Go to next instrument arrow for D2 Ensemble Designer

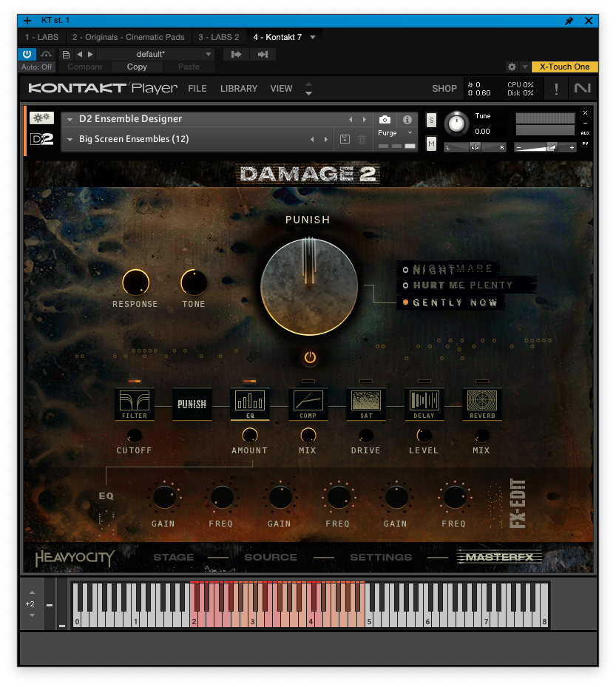click(x=364, y=120)
